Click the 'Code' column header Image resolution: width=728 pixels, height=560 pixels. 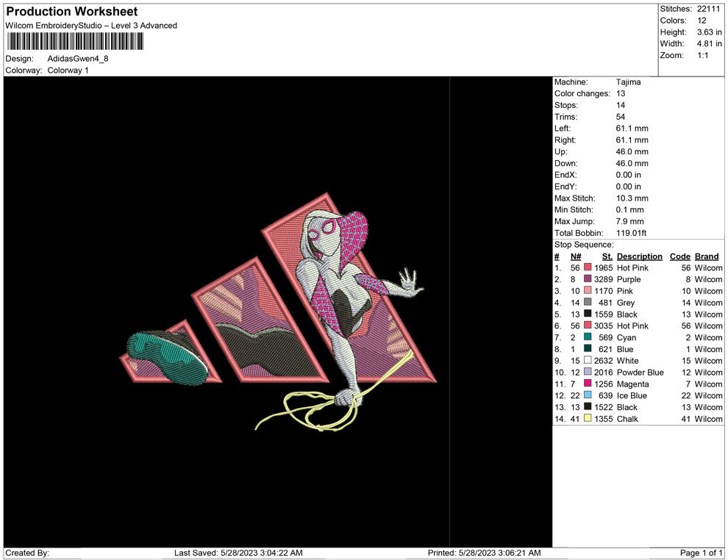[x=679, y=256]
